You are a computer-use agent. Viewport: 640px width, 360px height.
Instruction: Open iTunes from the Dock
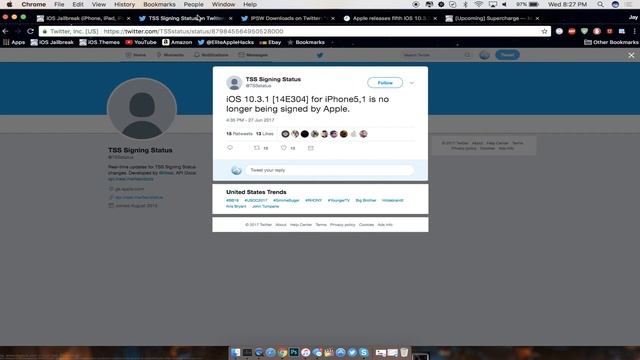[305, 352]
